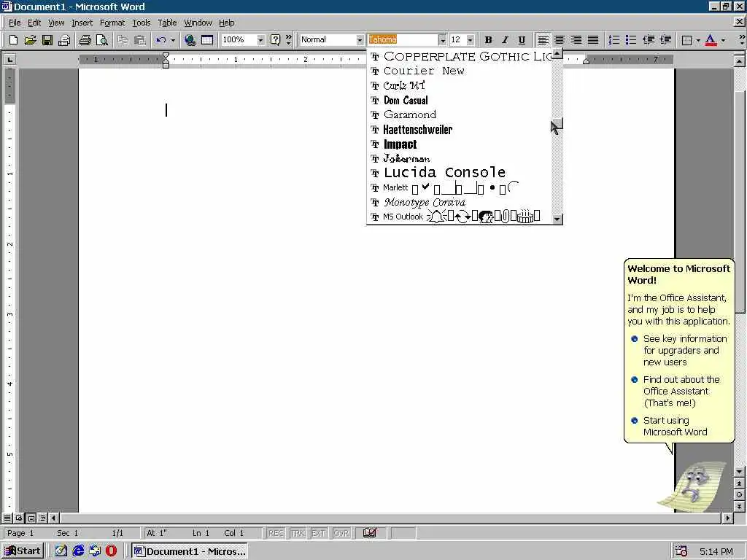Open the Undo history dropdown arrow
747x560 pixels.
[x=173, y=40]
